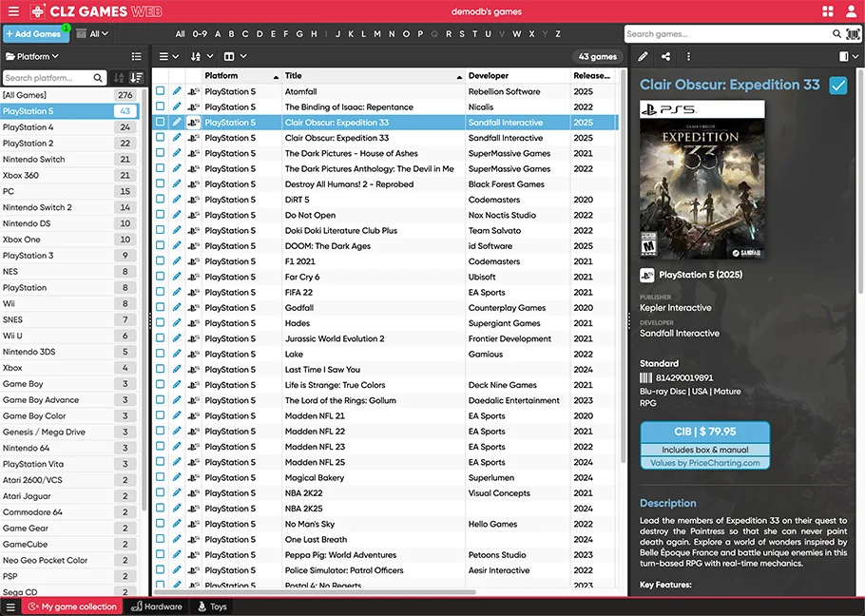The width and height of the screenshot is (865, 616).
Task: Edit the NBA 2K22 row with pencil icon
Action: [x=177, y=492]
